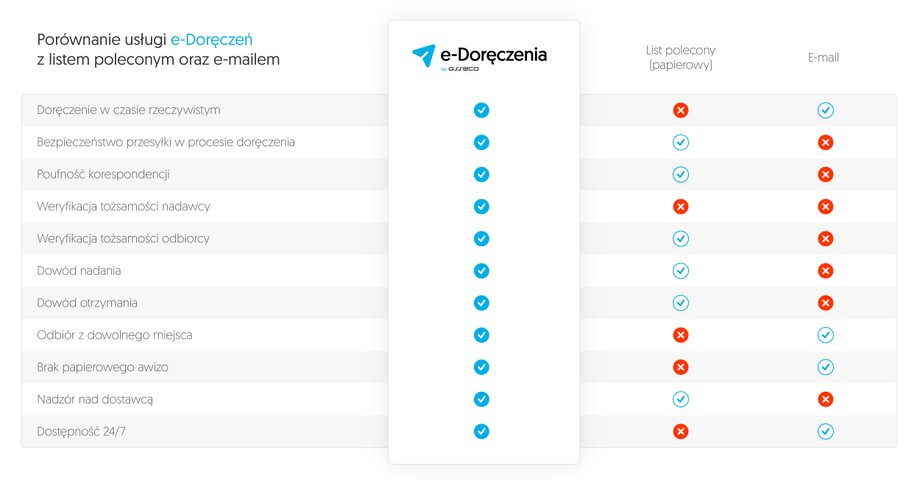
Task: Click the e-Doręczenia checkmark for Weryfikacja tożsamości nadawcy
Action: point(482,207)
